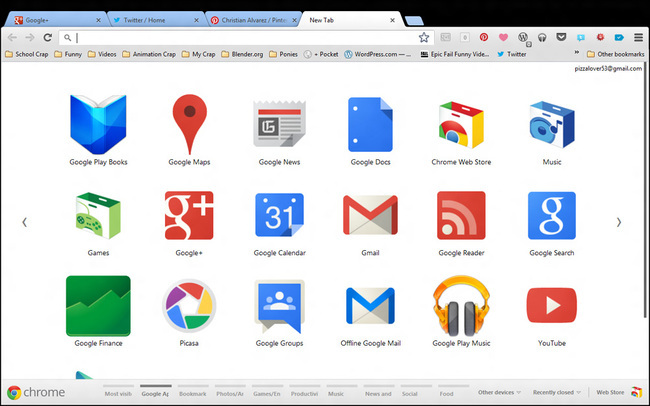Open the Twitter bookmark
Viewport: 650px width, 406px height.
[512, 54]
